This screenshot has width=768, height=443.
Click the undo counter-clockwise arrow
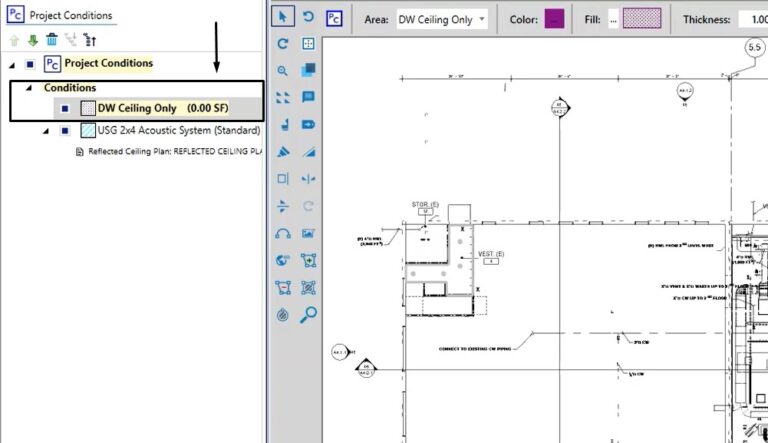[308, 17]
